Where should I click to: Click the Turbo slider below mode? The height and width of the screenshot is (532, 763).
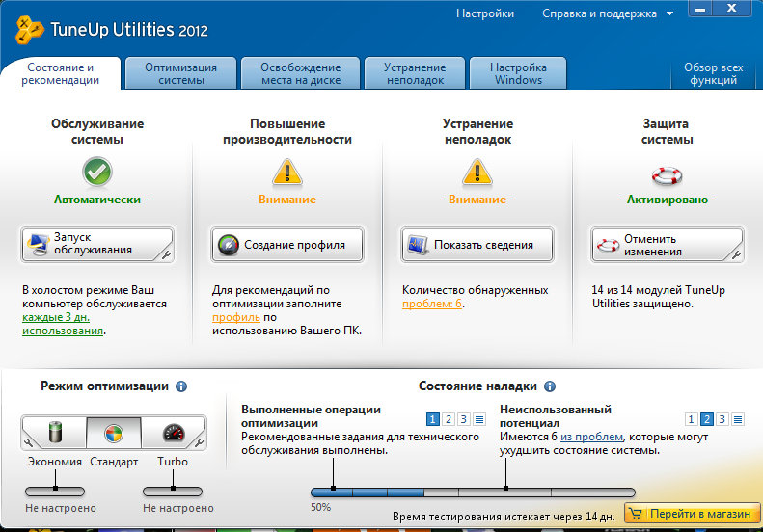point(173,492)
